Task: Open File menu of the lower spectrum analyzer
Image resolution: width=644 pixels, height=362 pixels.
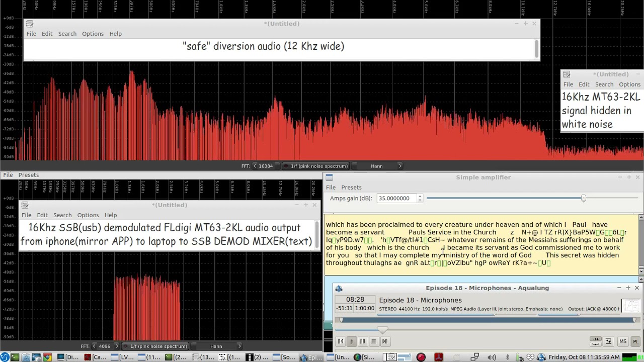Action: pos(8,175)
